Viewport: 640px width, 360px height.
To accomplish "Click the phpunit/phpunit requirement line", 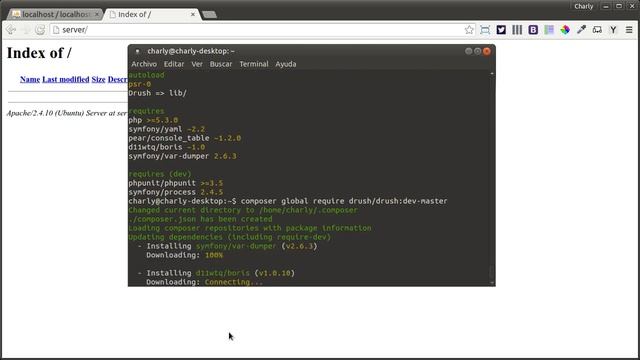I will (x=176, y=183).
